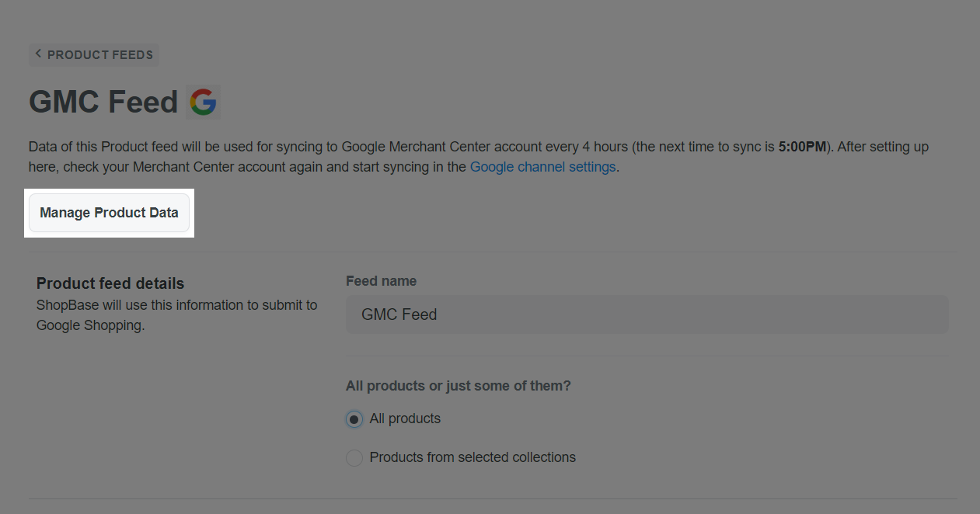Click the Product feed details heading

click(x=110, y=283)
